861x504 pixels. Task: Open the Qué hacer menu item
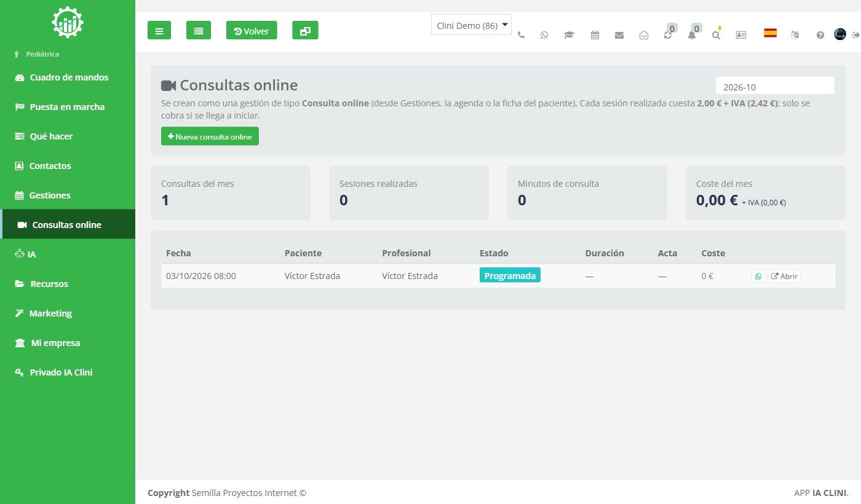tap(68, 136)
